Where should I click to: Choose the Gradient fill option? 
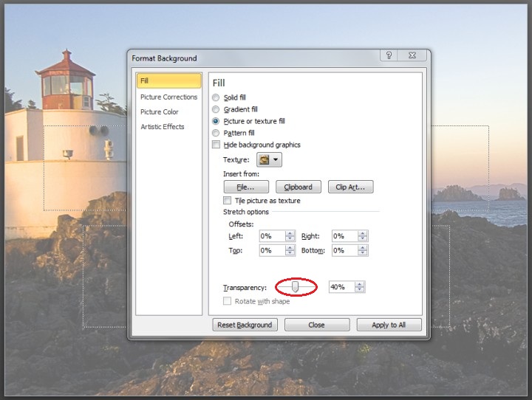coord(216,109)
